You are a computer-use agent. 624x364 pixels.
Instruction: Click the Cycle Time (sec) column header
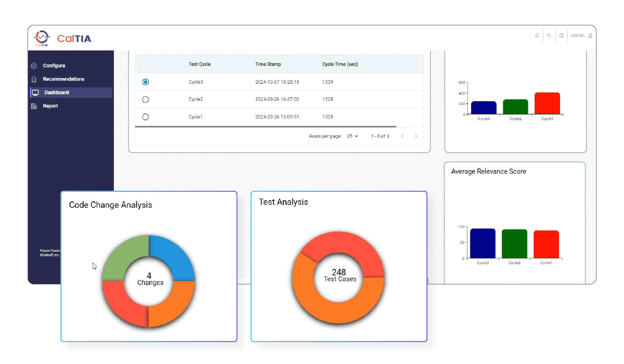click(x=340, y=64)
